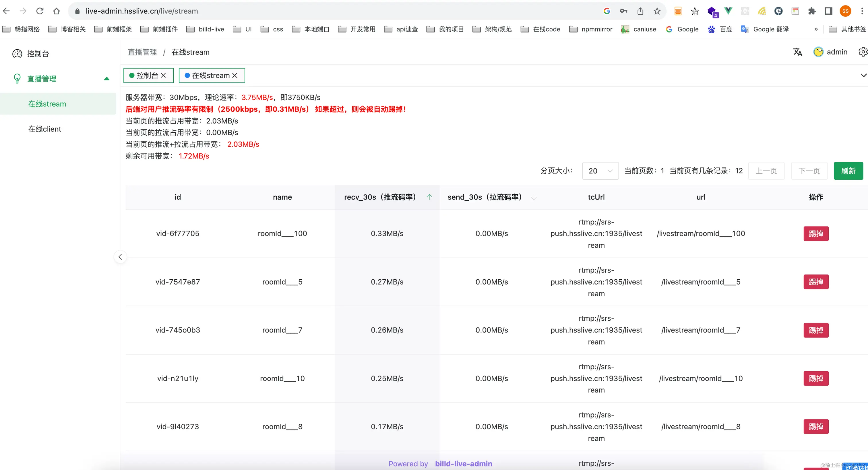Kick stream roomId___100 with 踢掉

point(816,234)
